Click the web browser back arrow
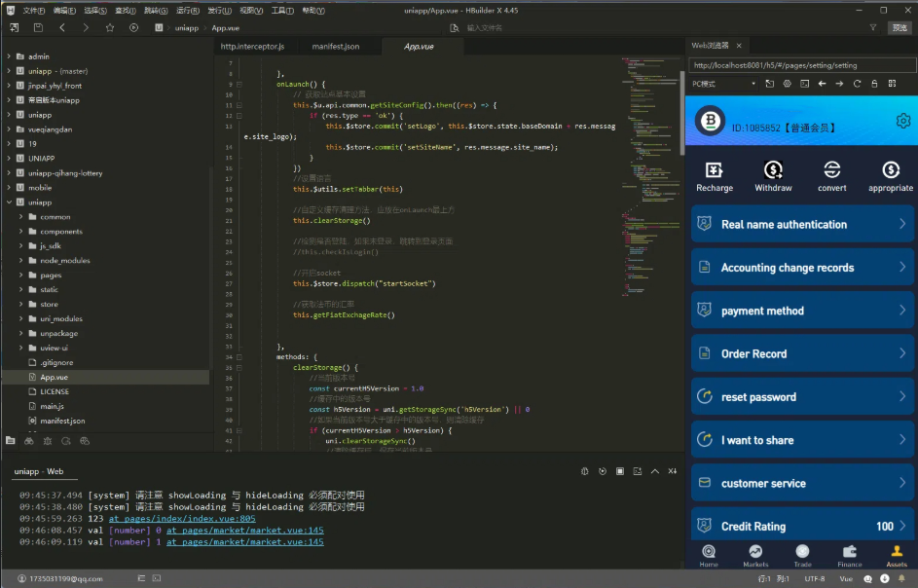Image resolution: width=918 pixels, height=588 pixels. [822, 84]
